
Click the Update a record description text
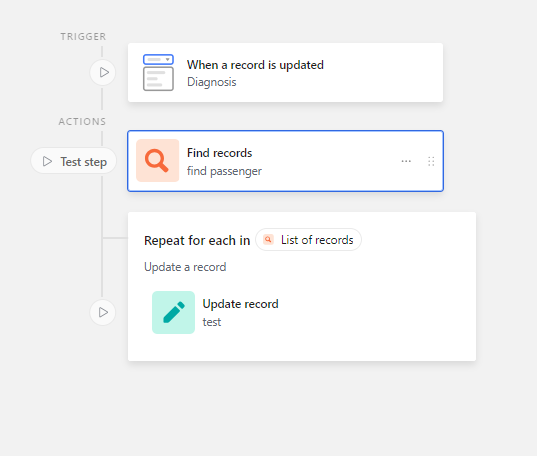(185, 267)
